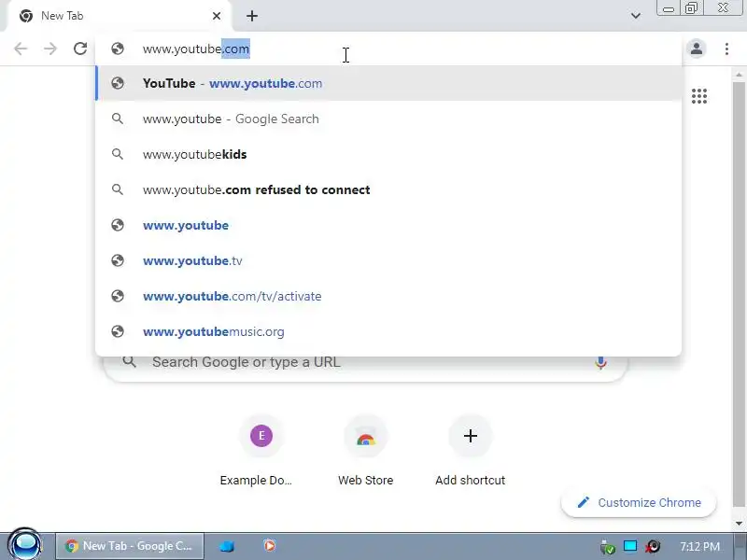Open the blue taskbar app icon

coord(227,546)
